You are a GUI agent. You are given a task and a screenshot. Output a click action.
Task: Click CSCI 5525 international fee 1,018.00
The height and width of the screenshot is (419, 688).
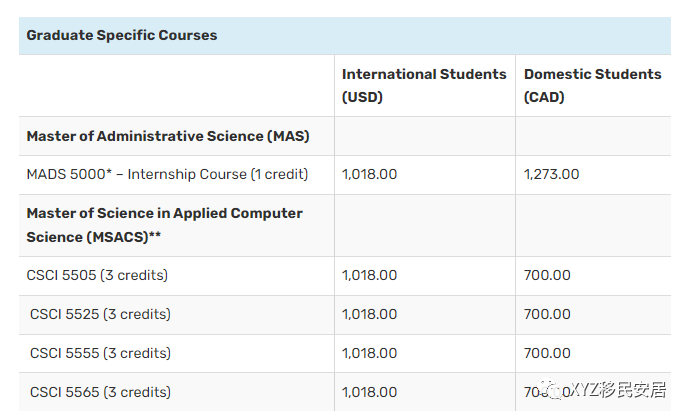pyautogui.click(x=370, y=314)
